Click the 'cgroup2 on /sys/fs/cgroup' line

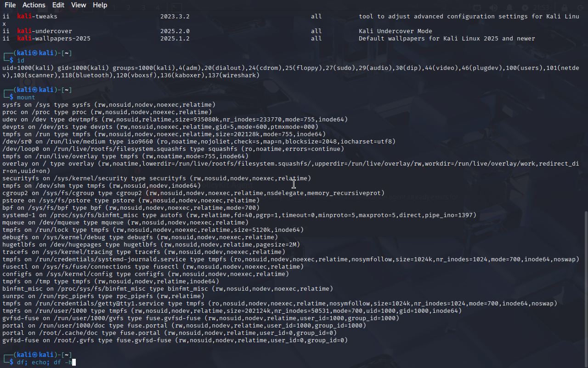click(193, 193)
